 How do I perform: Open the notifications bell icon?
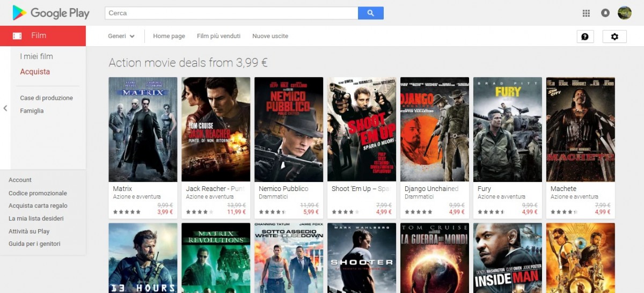click(x=605, y=13)
